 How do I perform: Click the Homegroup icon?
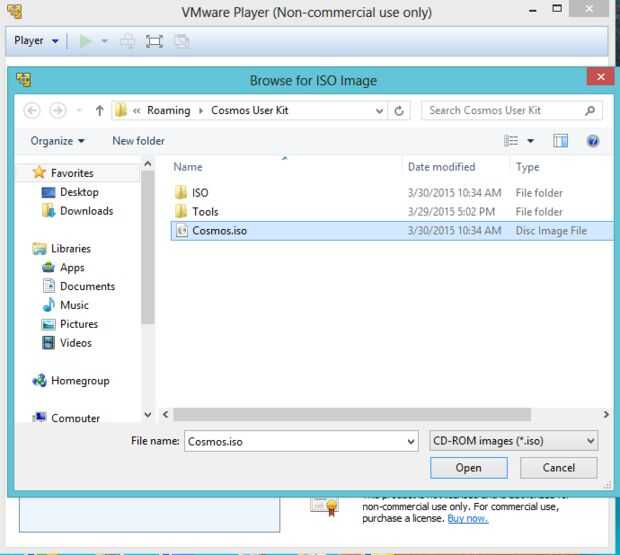[40, 380]
